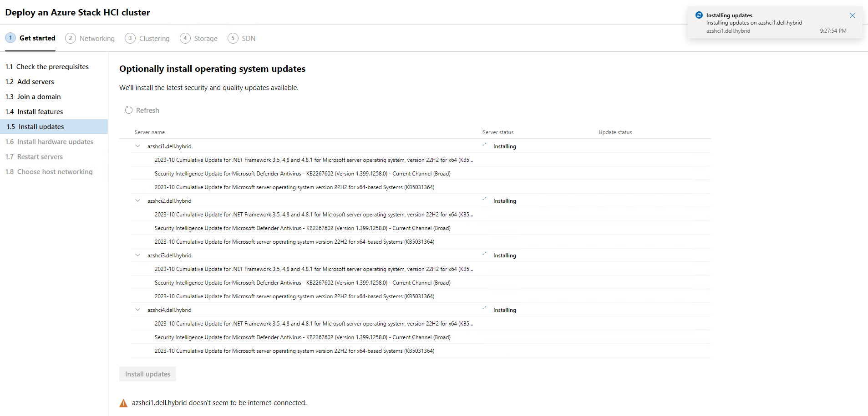
Task: Open 1.4 Install features step
Action: pos(40,112)
